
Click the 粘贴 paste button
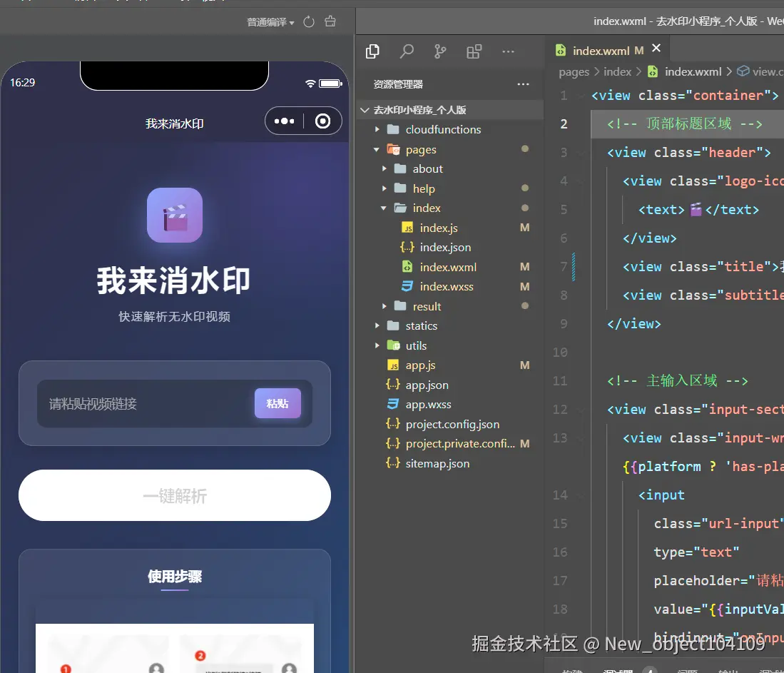[x=278, y=403]
